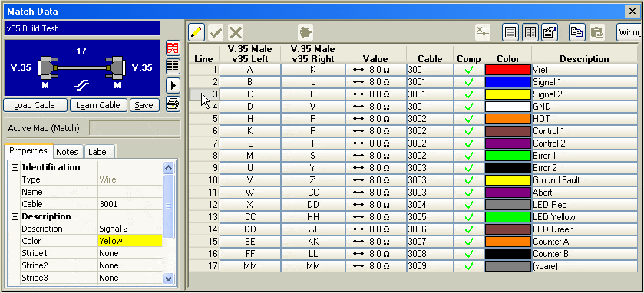This screenshot has width=644, height=293.
Task: Click the white color swatch for GND
Action: click(x=507, y=107)
